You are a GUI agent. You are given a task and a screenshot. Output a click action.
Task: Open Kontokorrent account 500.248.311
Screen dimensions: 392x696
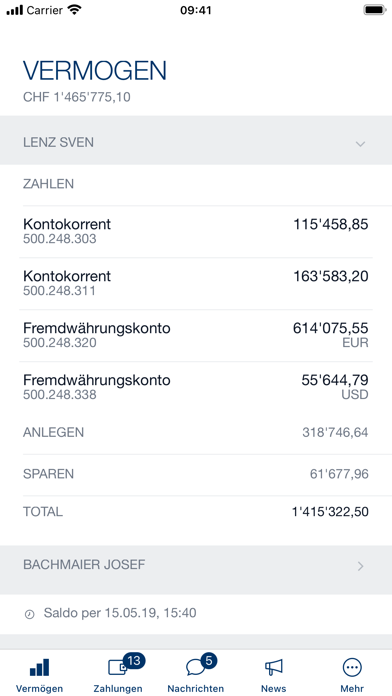coord(196,283)
